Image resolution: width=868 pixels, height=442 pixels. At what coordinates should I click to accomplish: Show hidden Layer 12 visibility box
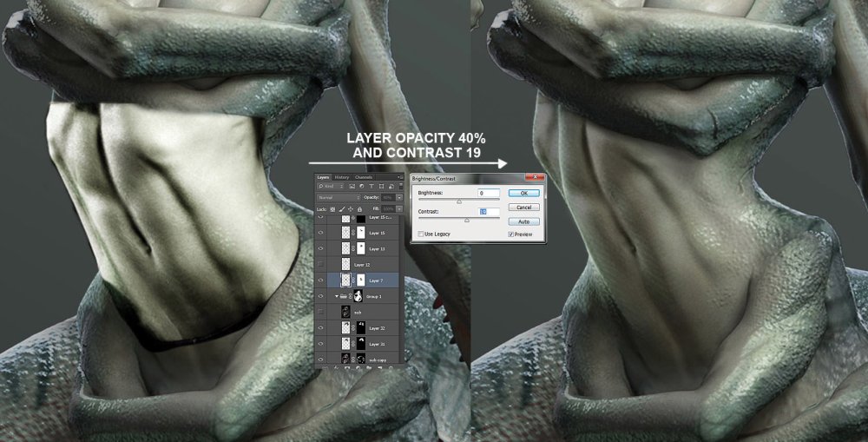320,264
